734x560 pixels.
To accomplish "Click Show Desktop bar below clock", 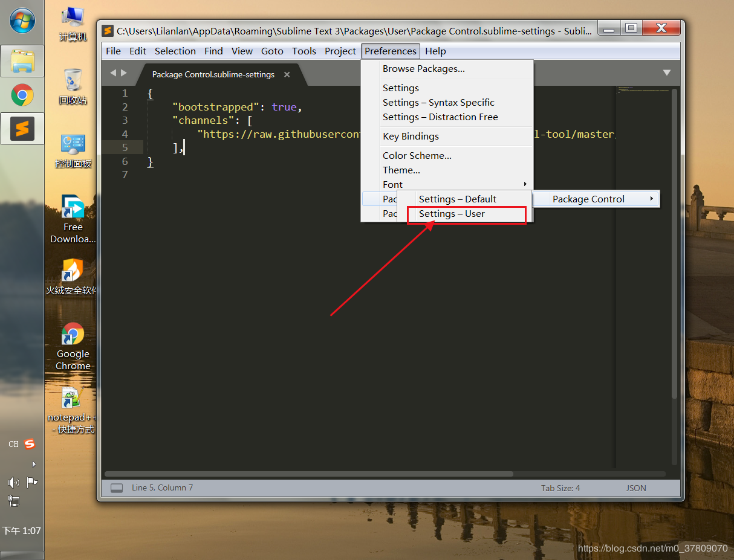I will point(22,555).
